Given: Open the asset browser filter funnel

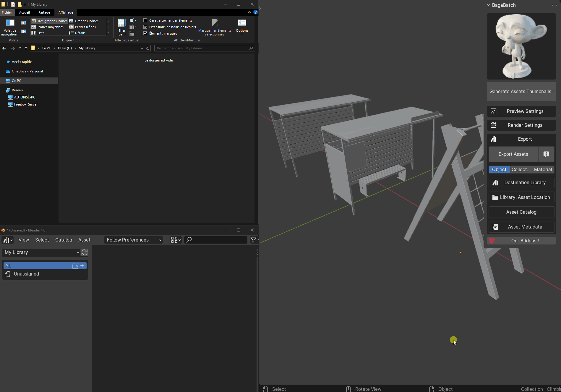Looking at the screenshot, I should coord(253,240).
